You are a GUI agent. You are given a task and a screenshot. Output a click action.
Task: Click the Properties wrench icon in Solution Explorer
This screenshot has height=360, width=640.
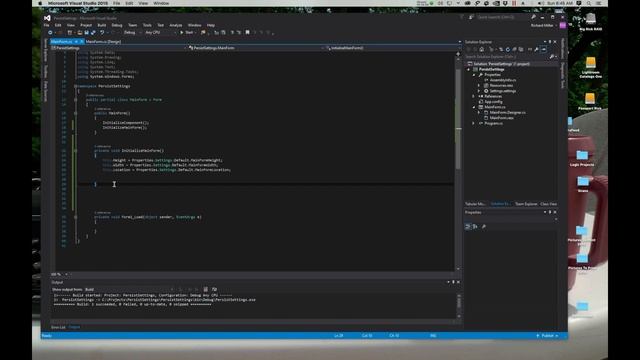(x=536, y=49)
